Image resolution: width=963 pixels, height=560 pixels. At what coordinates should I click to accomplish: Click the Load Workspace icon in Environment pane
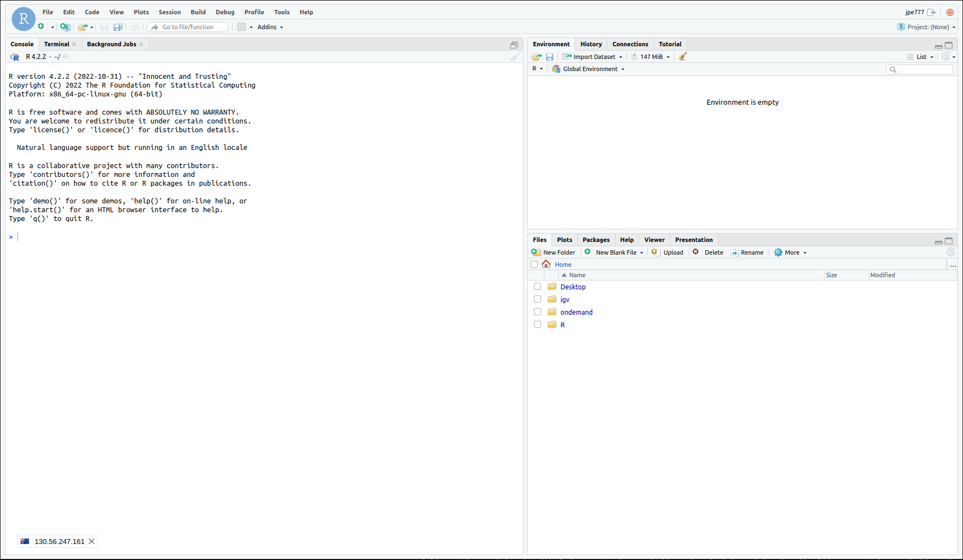537,57
